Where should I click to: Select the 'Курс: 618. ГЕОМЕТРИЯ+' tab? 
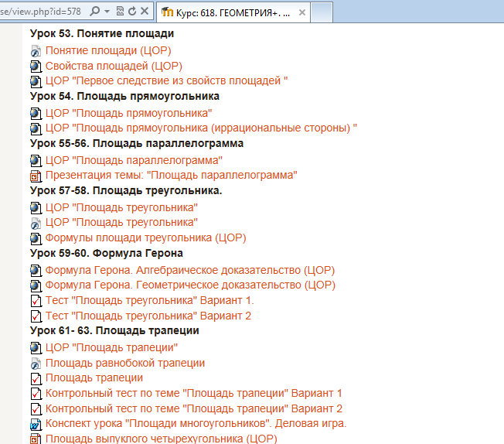(x=233, y=12)
